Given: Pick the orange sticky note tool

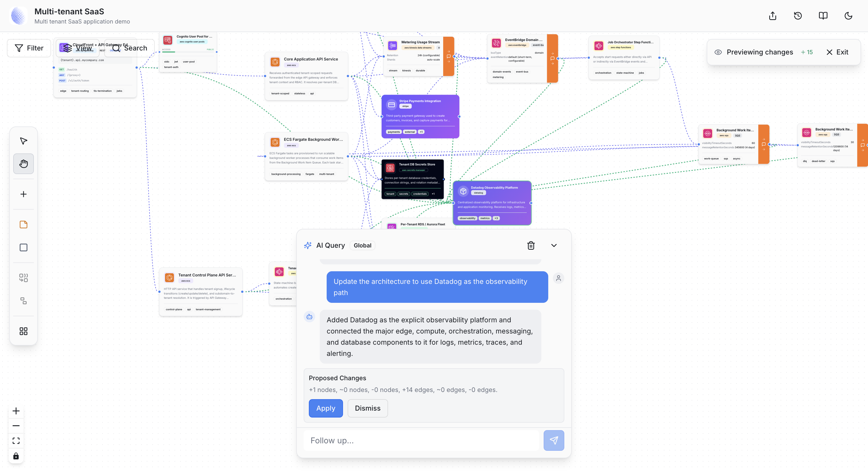Looking at the screenshot, I should tap(23, 225).
